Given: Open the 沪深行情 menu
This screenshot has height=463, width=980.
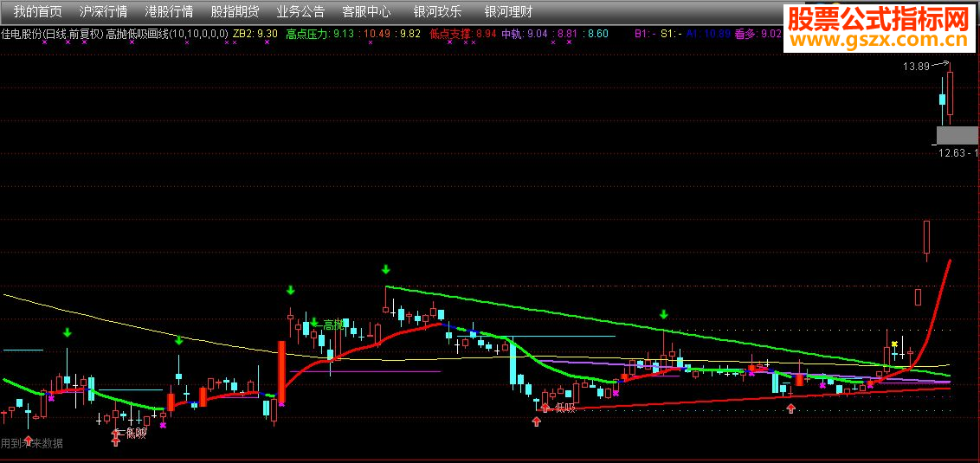Looking at the screenshot, I should [103, 11].
